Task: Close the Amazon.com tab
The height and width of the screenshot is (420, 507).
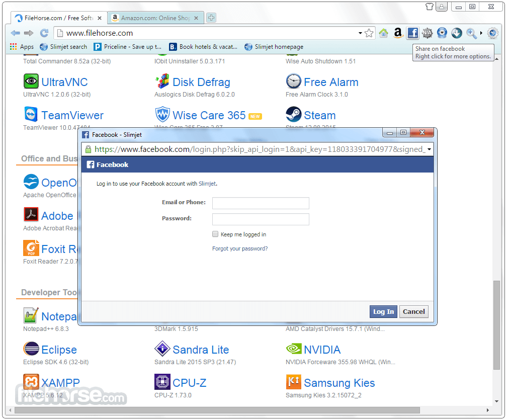Action: pyautogui.click(x=196, y=18)
